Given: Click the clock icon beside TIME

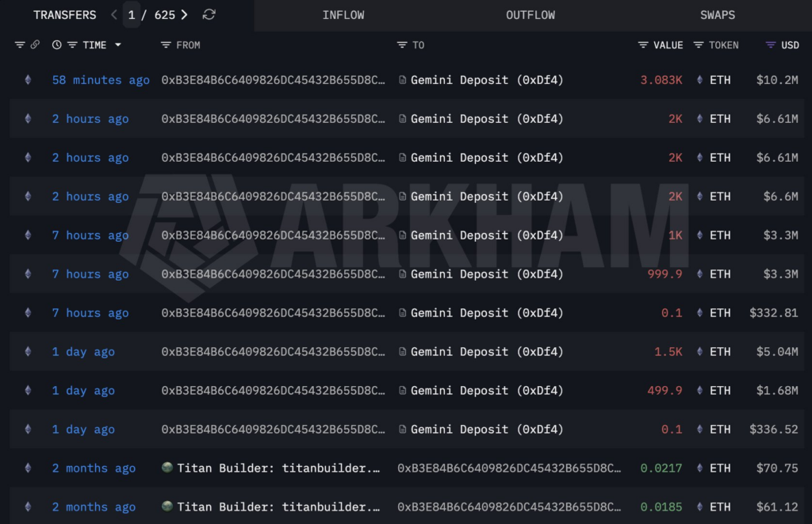Looking at the screenshot, I should pyautogui.click(x=56, y=45).
